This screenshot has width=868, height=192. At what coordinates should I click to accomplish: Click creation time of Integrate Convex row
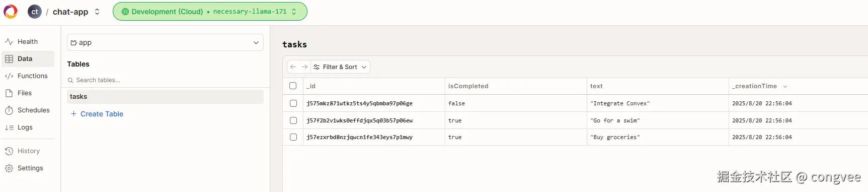coord(798,103)
